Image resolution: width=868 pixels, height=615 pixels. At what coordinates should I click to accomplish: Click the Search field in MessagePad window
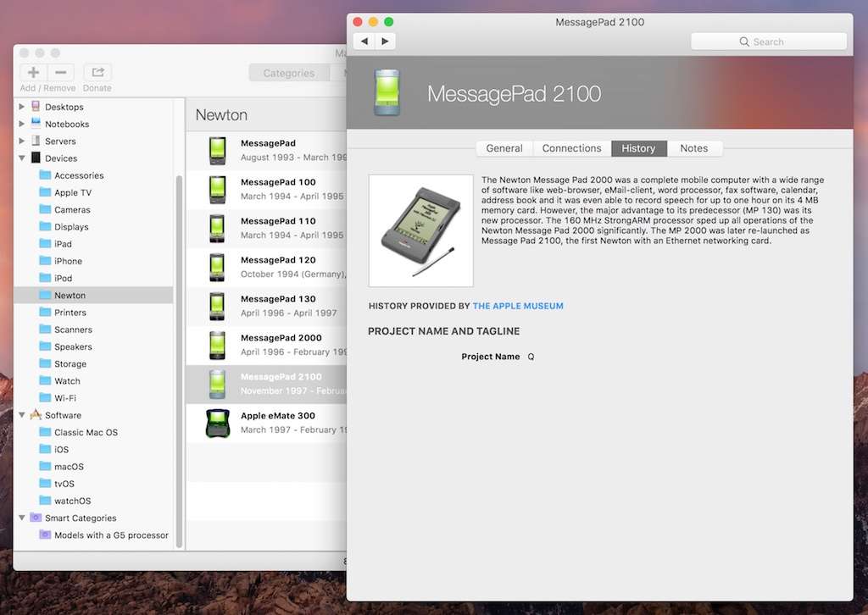[769, 42]
